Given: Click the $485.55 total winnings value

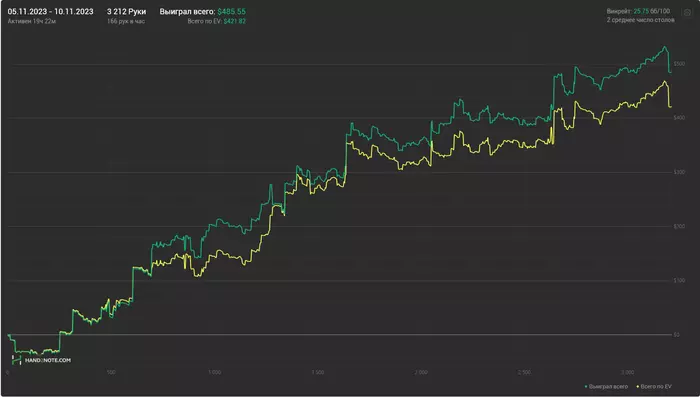Looking at the screenshot, I should pos(231,12).
